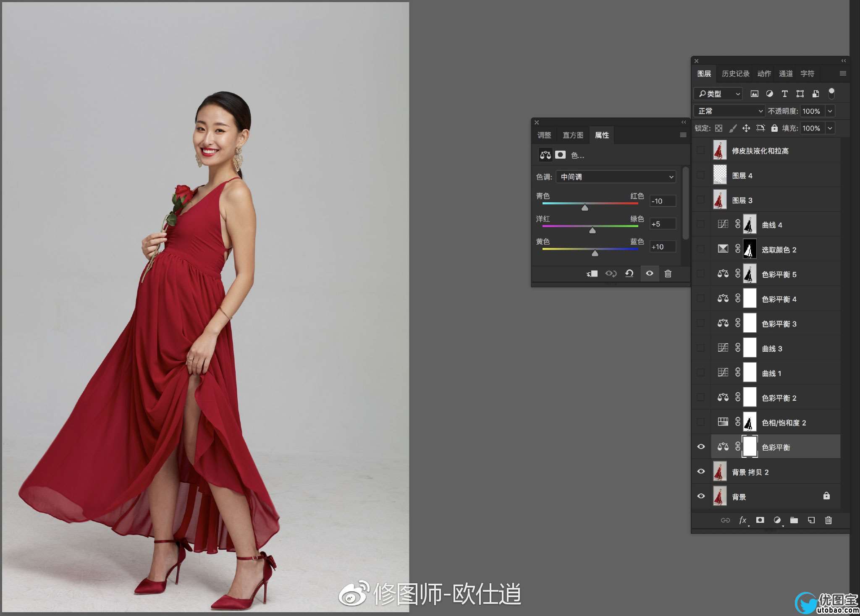Screen dimensions: 860x616
Task: Add layer mask icon at panel bottom
Action: (x=760, y=520)
